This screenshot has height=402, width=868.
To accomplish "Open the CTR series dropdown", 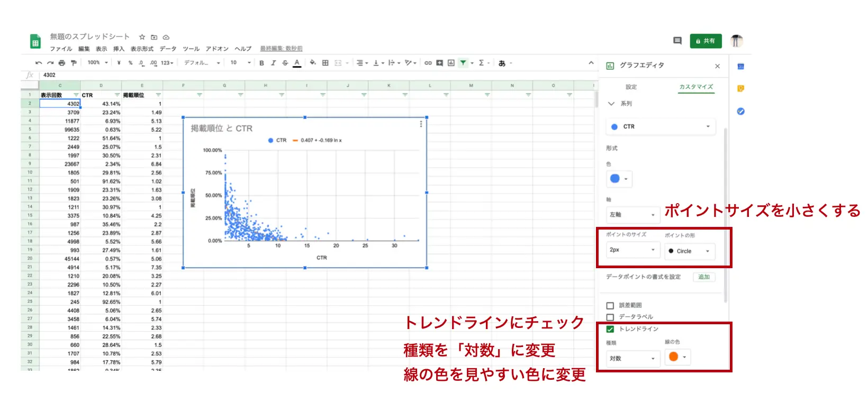I will point(661,126).
